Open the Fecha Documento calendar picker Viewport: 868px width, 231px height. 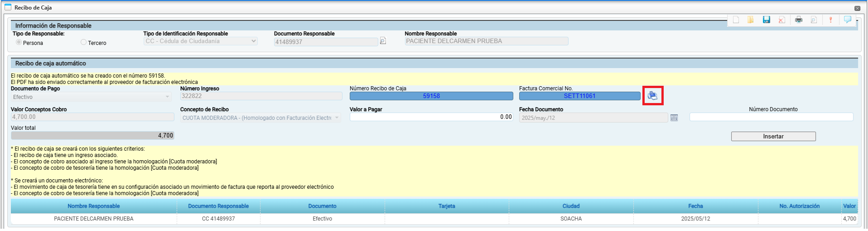(x=674, y=118)
